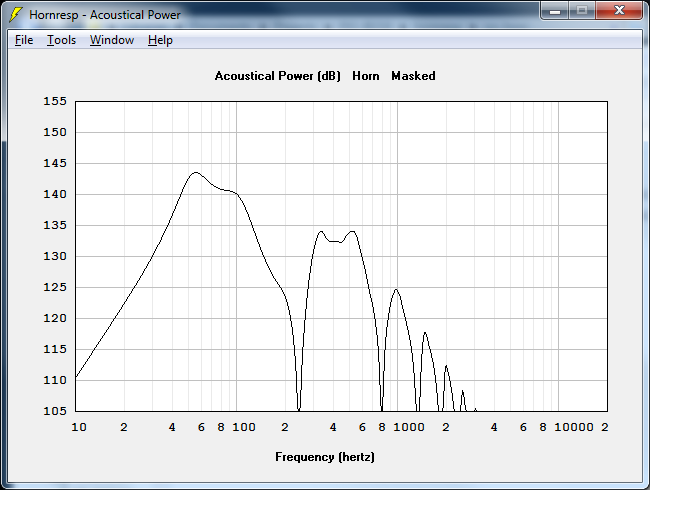Open the Tools menu
691x518 pixels.
(61, 40)
